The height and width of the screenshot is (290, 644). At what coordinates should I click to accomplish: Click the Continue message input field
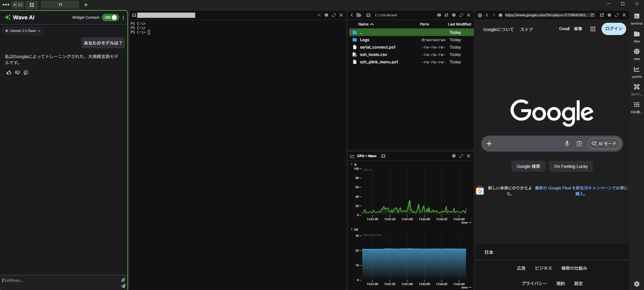[60, 280]
